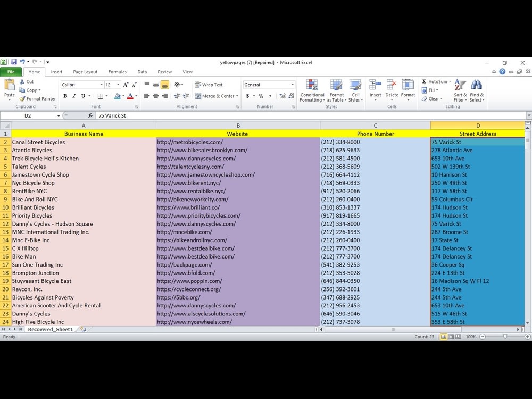Open the File tab
Viewport: 532px width, 399px height.
[x=11, y=72]
